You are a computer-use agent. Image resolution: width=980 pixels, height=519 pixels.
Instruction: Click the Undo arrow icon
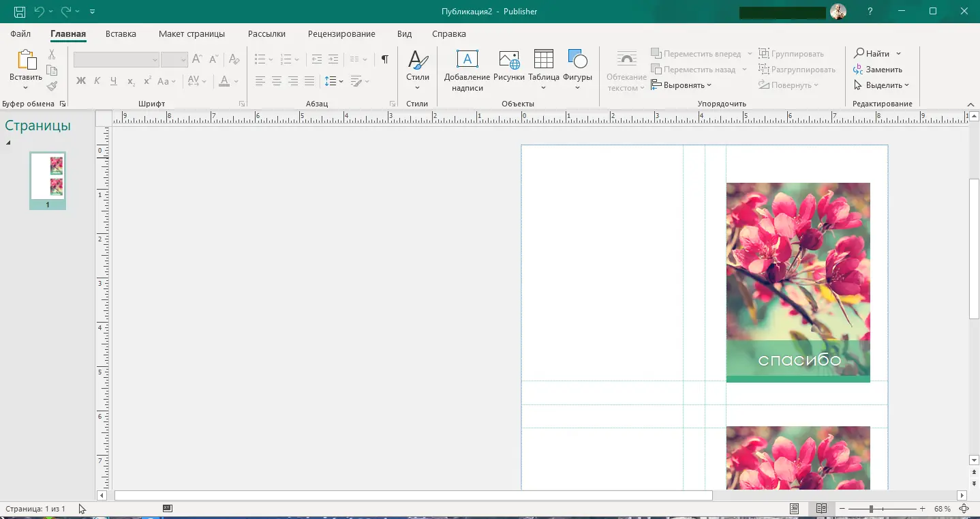(39, 12)
